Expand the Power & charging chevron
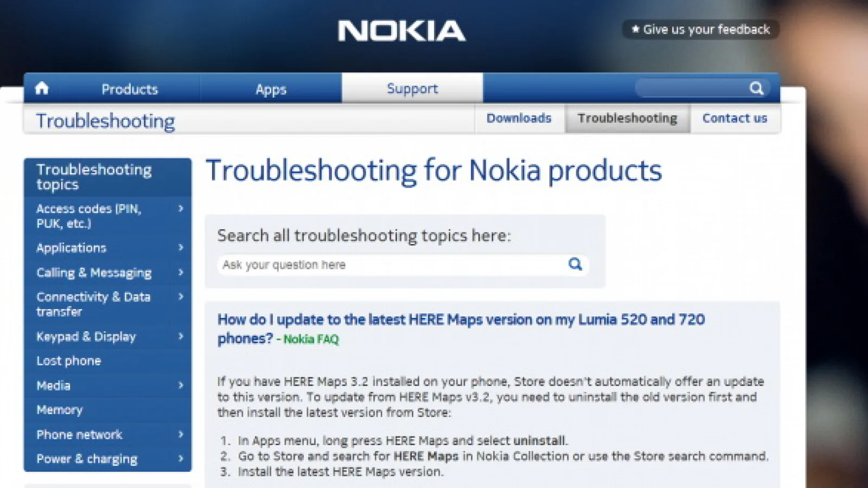The height and width of the screenshot is (488, 868). pyautogui.click(x=181, y=458)
